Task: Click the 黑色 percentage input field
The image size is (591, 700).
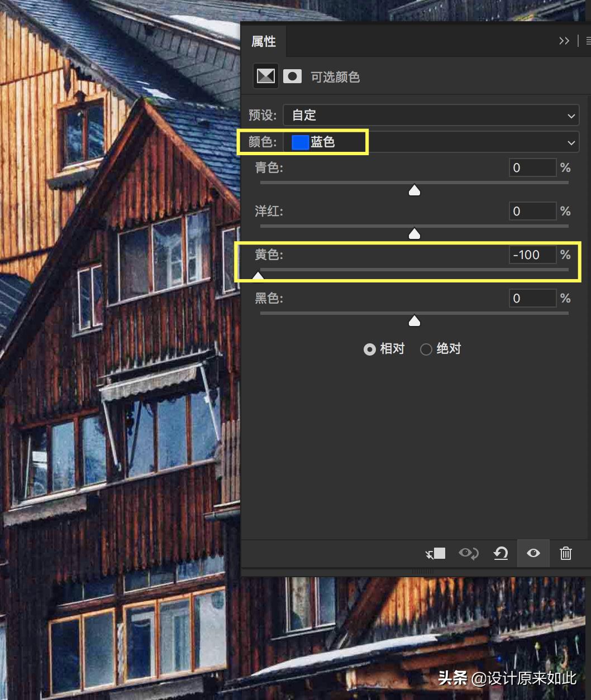Action: (532, 299)
